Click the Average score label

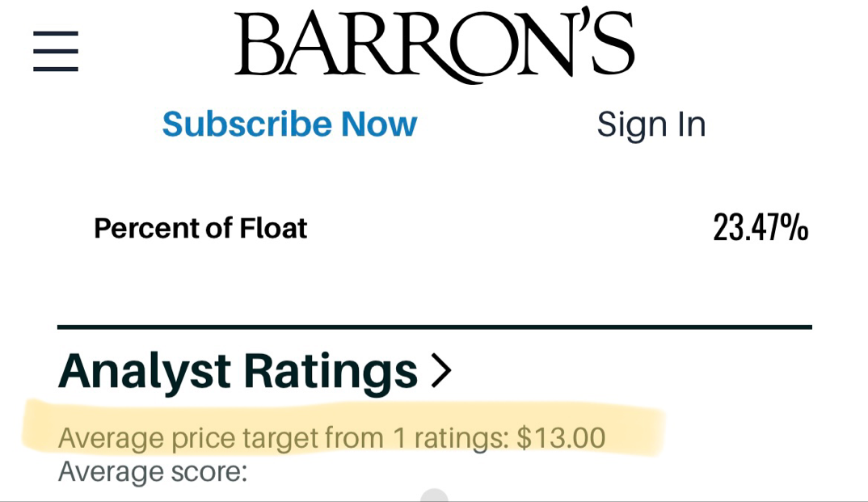[153, 471]
